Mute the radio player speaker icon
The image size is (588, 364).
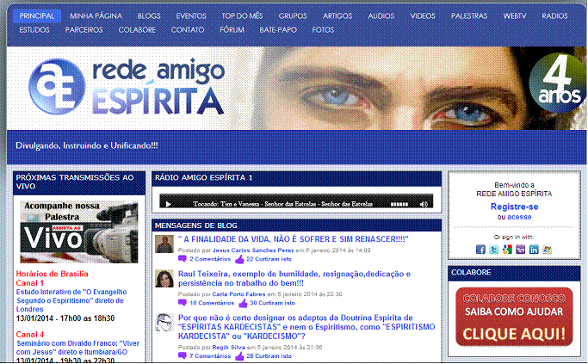[x=424, y=204]
